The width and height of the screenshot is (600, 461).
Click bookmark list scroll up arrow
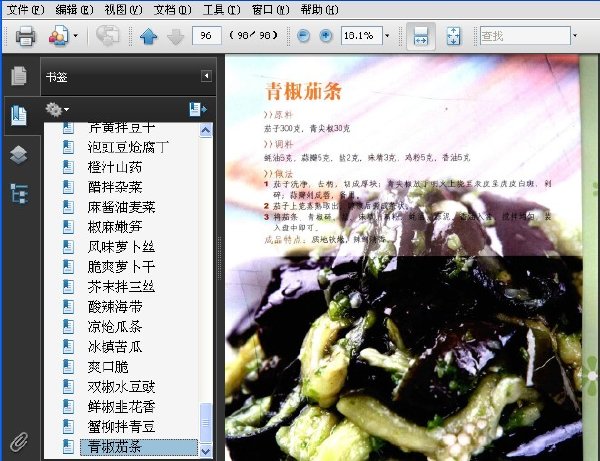(x=205, y=131)
